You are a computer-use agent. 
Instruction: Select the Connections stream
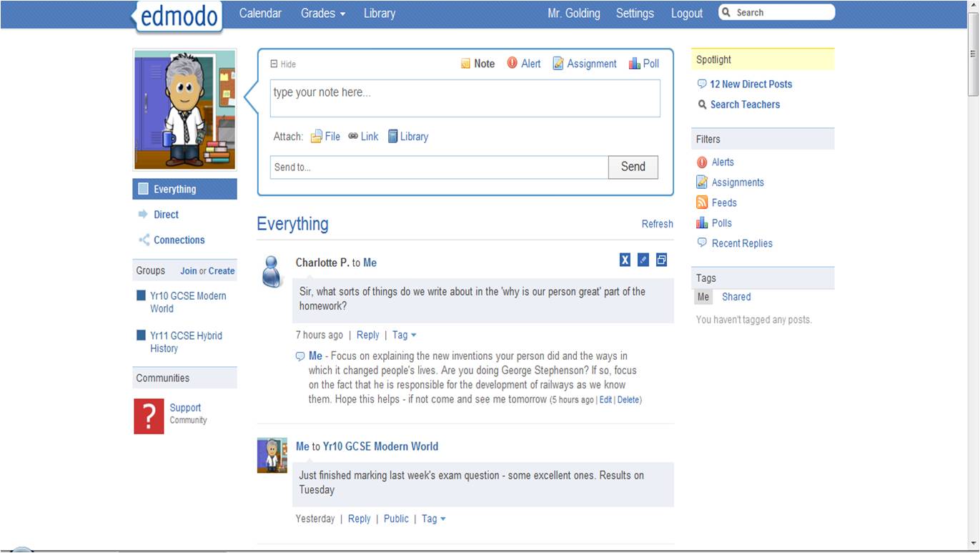click(172, 240)
